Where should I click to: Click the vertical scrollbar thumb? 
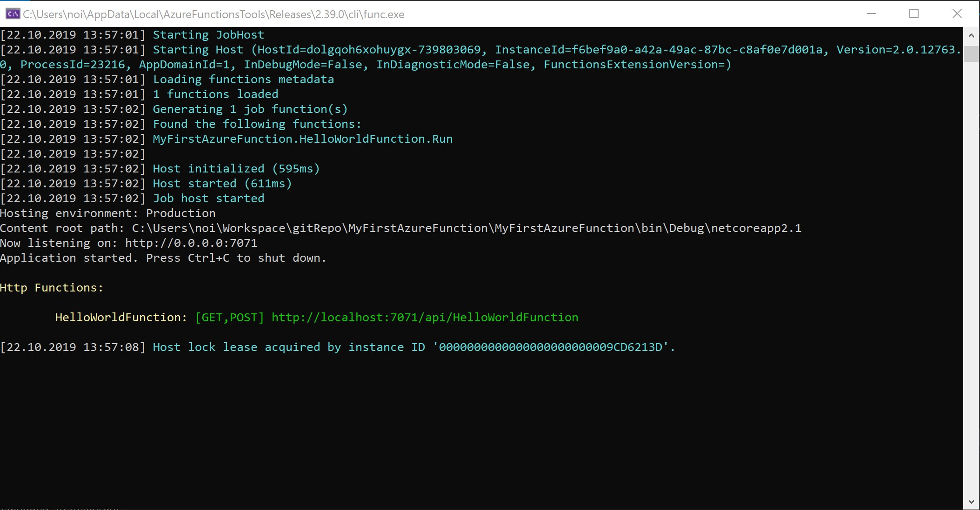[971, 53]
